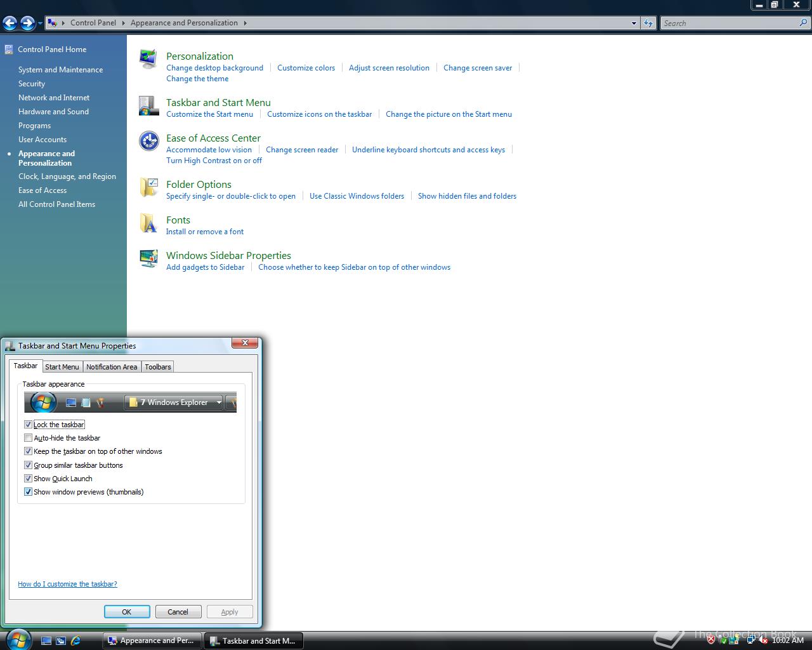Open Change the theme link

pos(197,79)
